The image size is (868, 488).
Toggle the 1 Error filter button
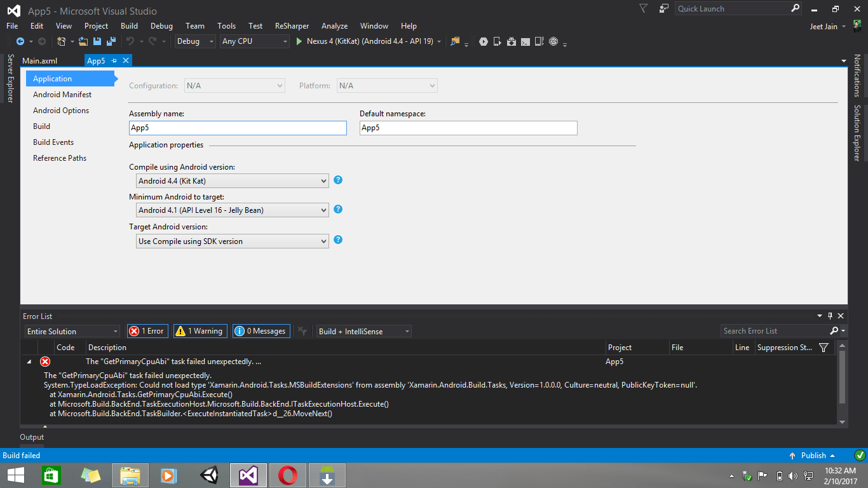pos(147,331)
